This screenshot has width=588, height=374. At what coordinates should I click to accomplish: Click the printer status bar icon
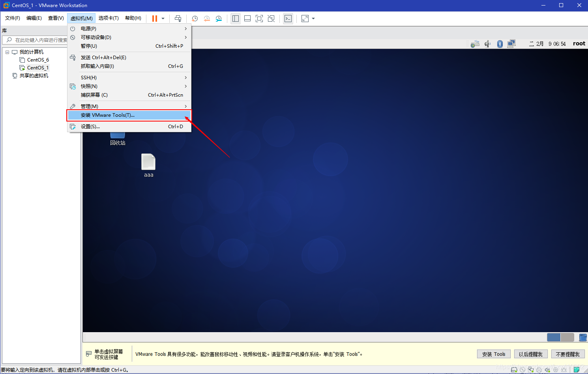click(539, 370)
